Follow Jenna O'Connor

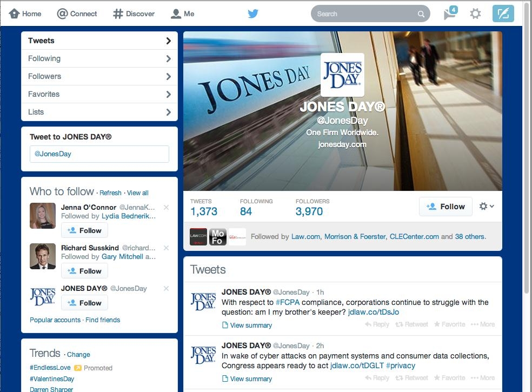pos(84,230)
